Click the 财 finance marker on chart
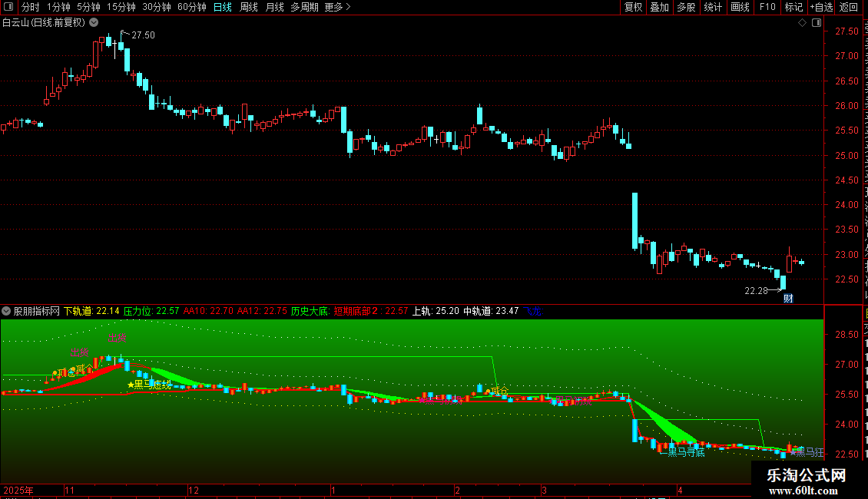The height and width of the screenshot is (499, 868). pos(788,298)
